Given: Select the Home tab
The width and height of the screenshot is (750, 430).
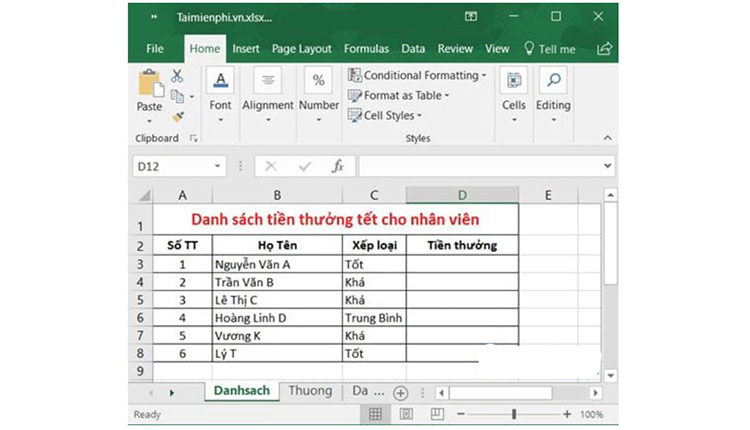Looking at the screenshot, I should 205,49.
